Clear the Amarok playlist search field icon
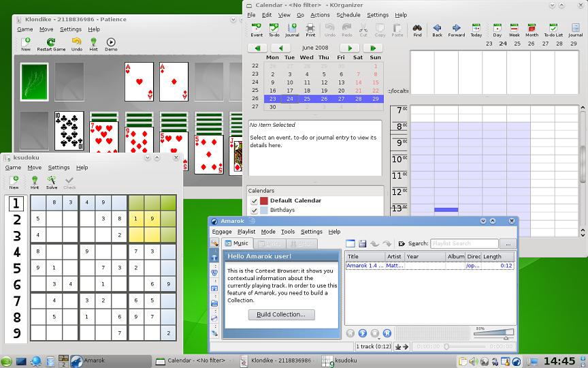This screenshot has height=368, width=588. click(402, 244)
